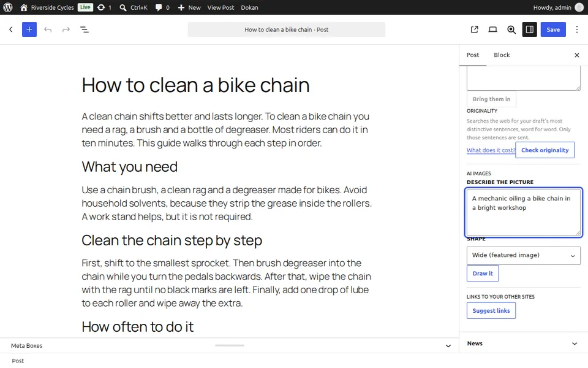The image size is (588, 368).
Task: Open the Document Overview list view
Action: 85,29
